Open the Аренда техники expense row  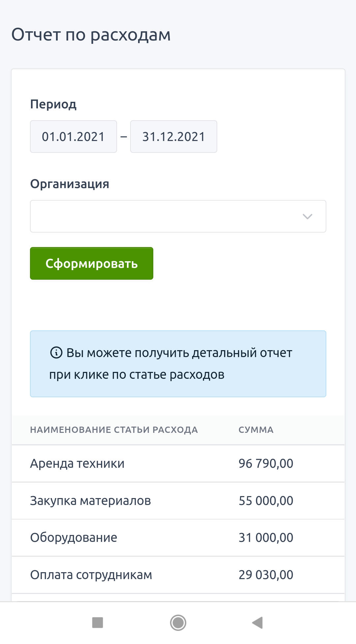(x=77, y=463)
